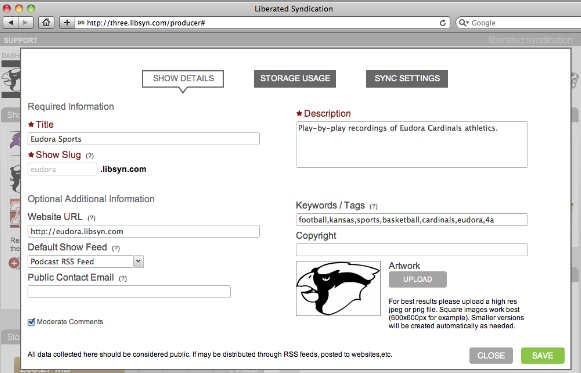Viewport: 581px width, 373px height.
Task: Open the Sync Settings tab
Action: coord(407,79)
